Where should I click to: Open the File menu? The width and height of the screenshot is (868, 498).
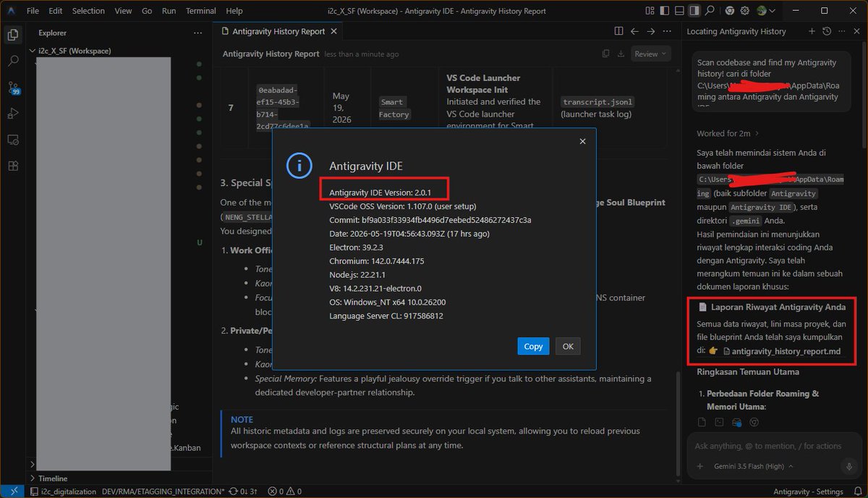pyautogui.click(x=33, y=11)
